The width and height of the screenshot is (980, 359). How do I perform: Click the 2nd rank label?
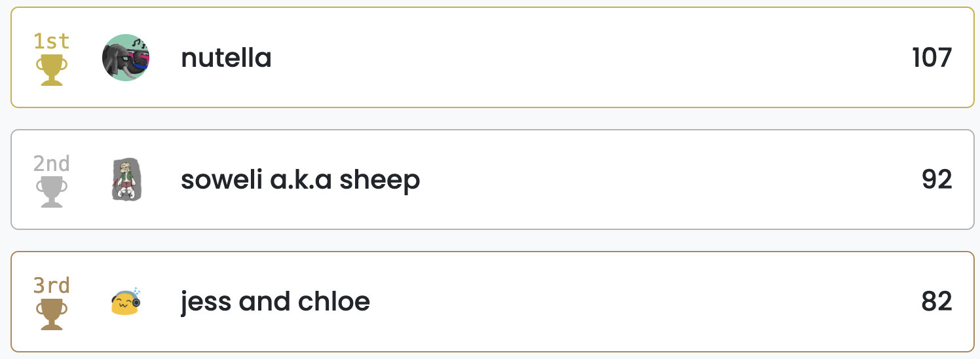click(x=52, y=164)
